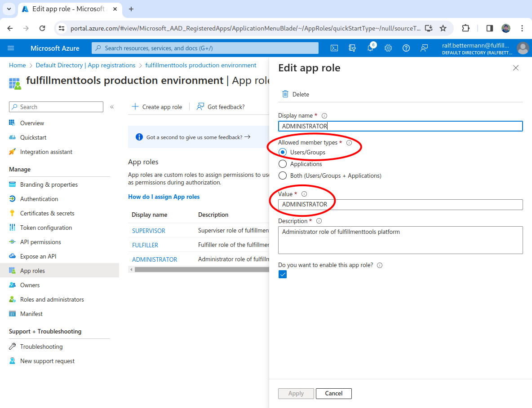
Task: Open the Chrome three-dot menu
Action: tap(522, 28)
